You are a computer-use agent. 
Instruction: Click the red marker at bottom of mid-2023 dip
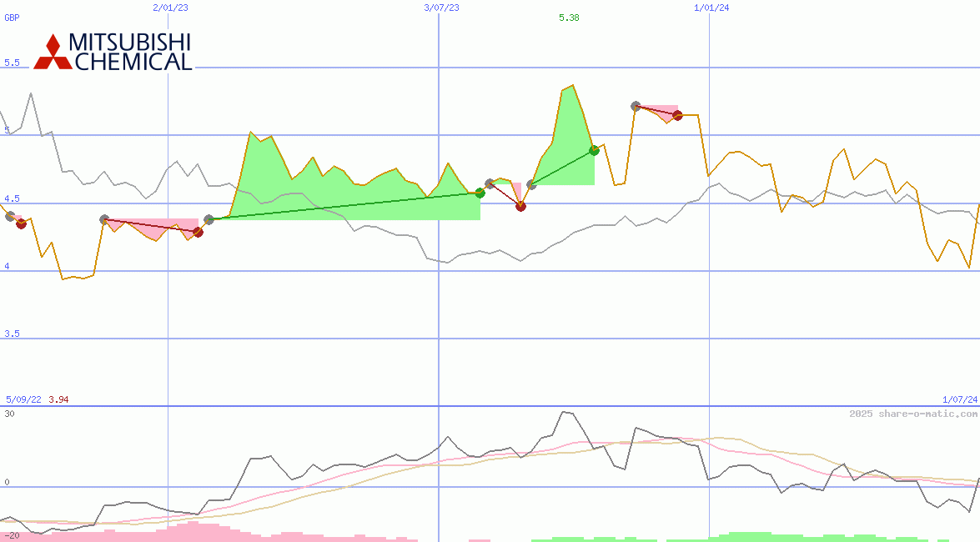(x=520, y=206)
